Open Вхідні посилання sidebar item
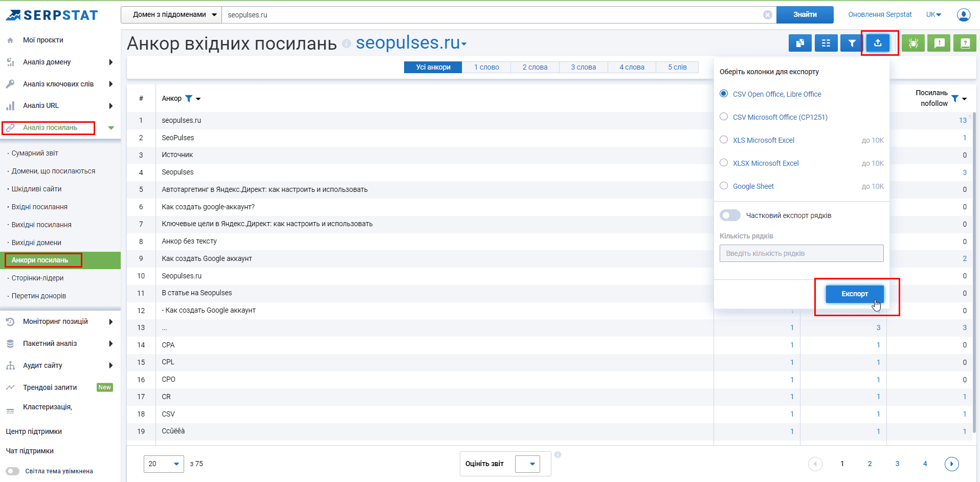980x482 pixels. click(39, 207)
